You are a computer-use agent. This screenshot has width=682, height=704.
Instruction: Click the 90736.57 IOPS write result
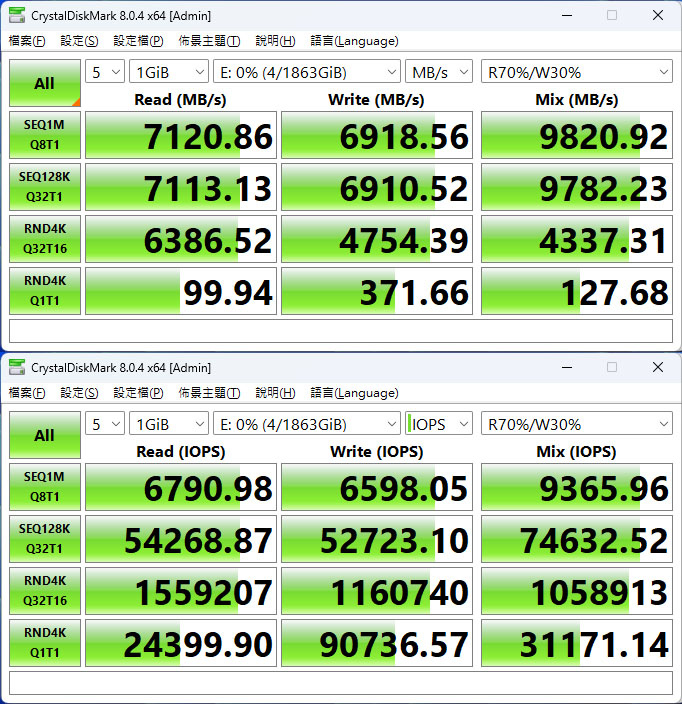click(x=377, y=643)
